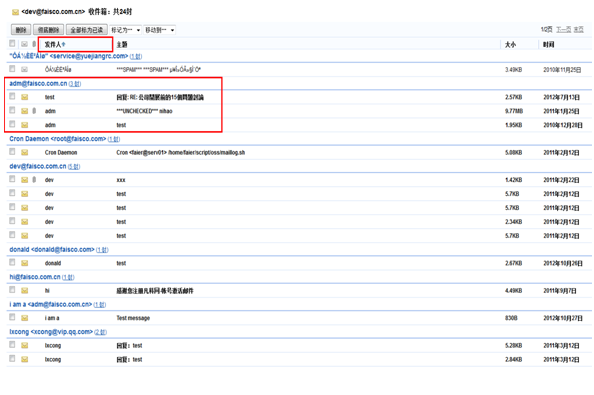Screen dimensions: 594x395
Task: Check the 5.28KB lxcong mail checkbox
Action: point(12,345)
